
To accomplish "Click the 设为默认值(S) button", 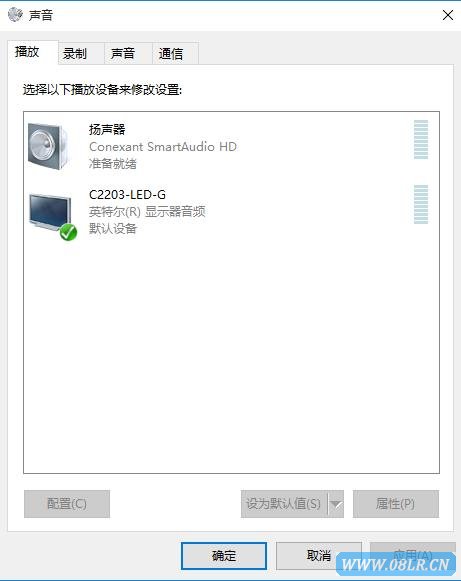I will (x=284, y=504).
